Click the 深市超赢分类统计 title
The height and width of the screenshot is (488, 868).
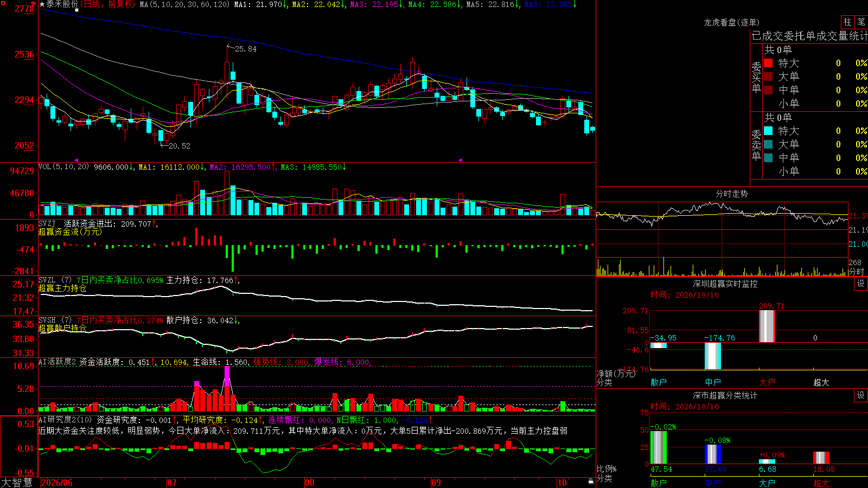pyautogui.click(x=725, y=395)
